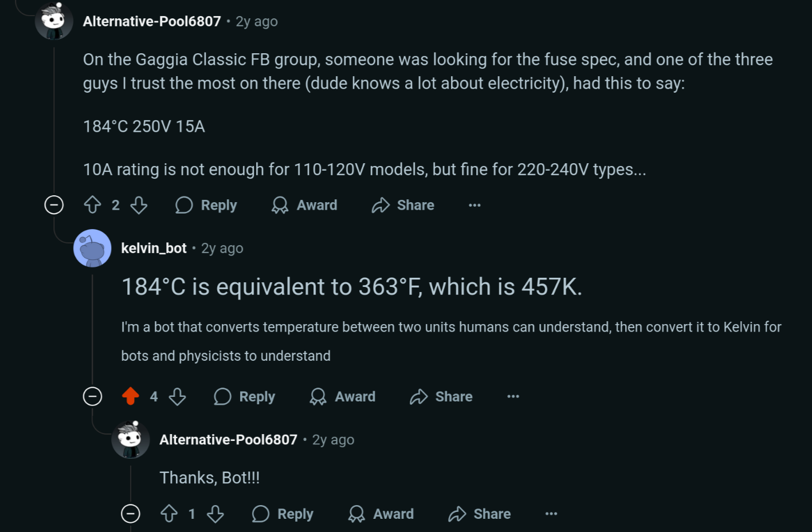Screen dimensions: 812x532
Task: Open more options on "Thanks, Bot!!!" comment
Action: coord(551,514)
